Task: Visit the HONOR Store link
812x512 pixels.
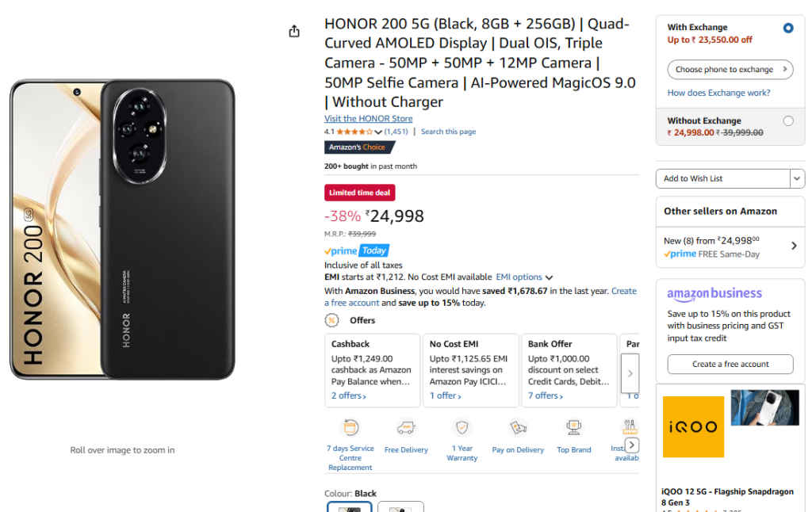Action: coord(369,117)
